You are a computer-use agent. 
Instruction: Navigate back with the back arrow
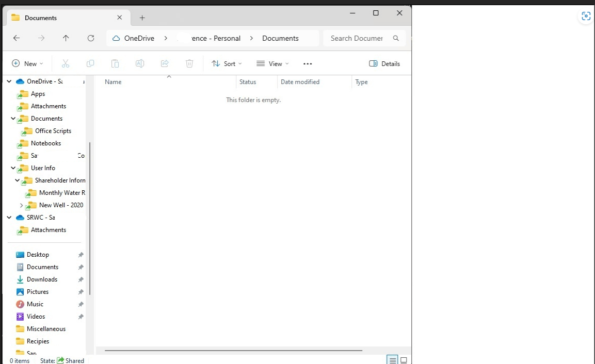coord(16,38)
